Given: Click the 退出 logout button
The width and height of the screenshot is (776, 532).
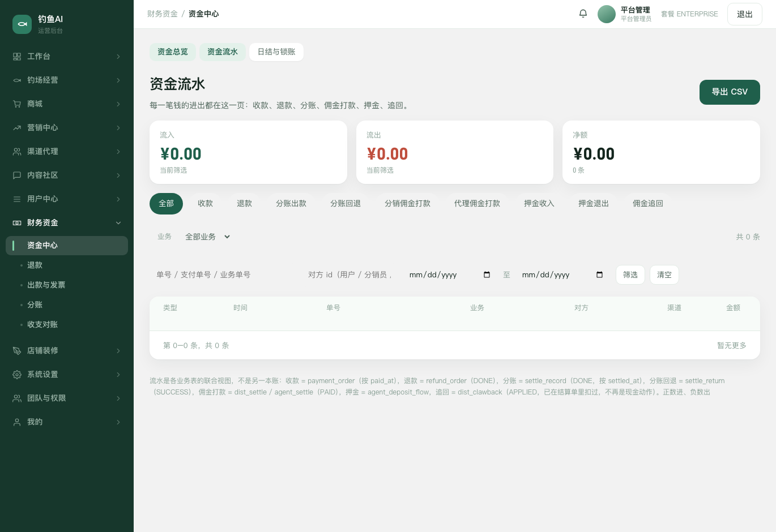Looking at the screenshot, I should pyautogui.click(x=745, y=14).
